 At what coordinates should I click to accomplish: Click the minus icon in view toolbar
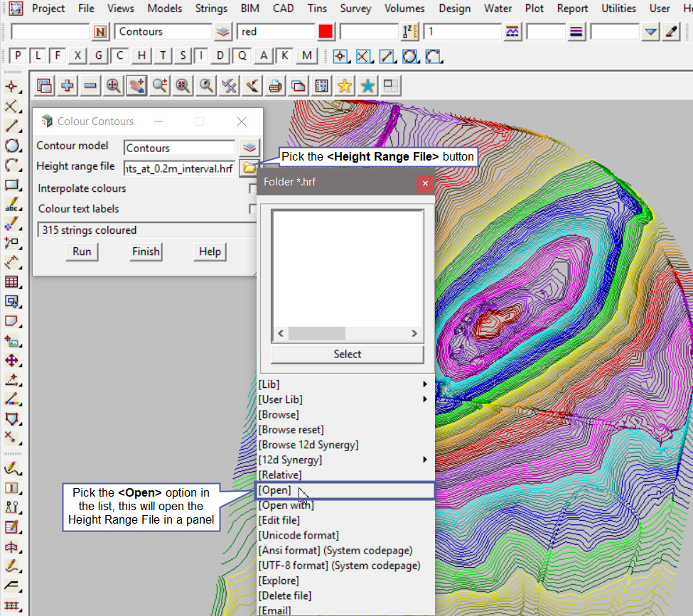90,86
